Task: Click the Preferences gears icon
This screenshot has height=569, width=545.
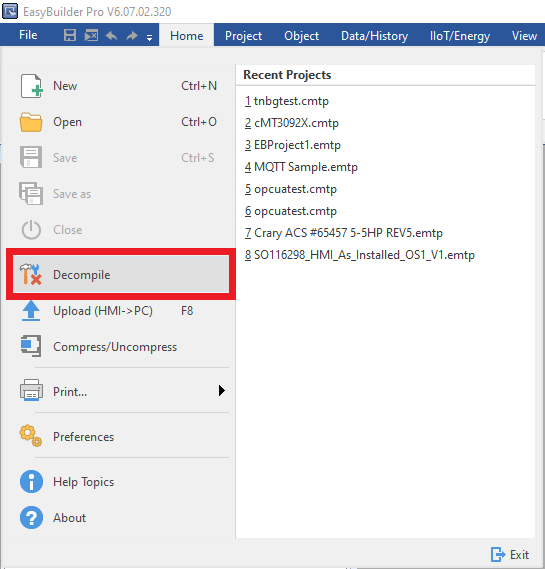Action: point(31,436)
